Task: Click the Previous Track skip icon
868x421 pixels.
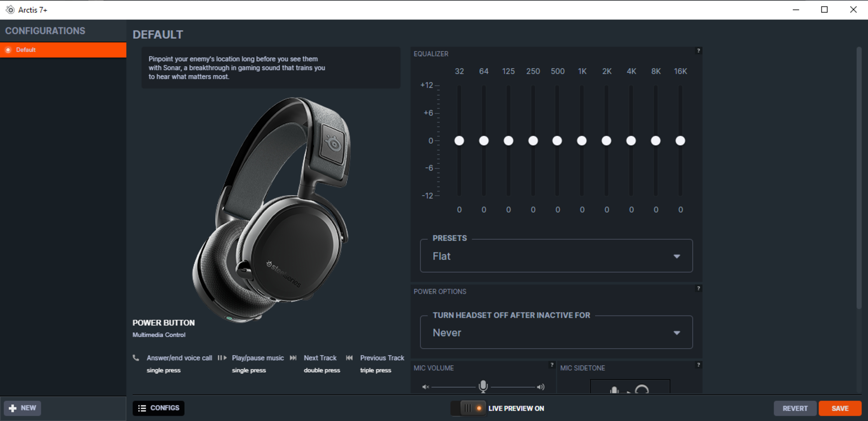Action: click(349, 358)
